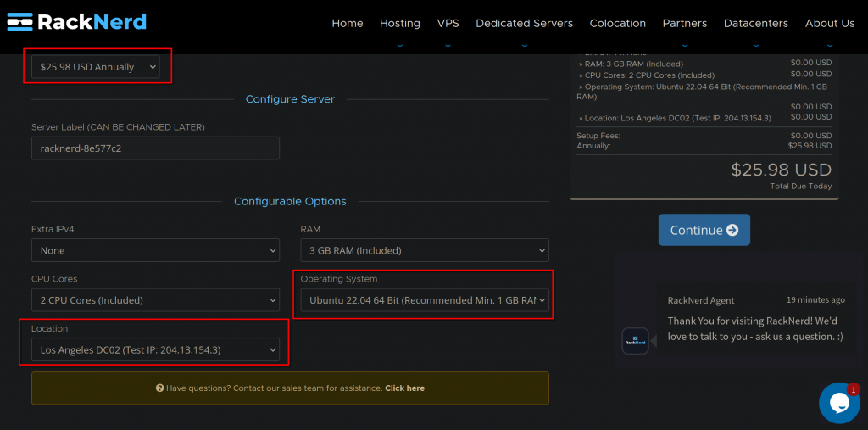The image size is (868, 430).
Task: Click the RackNerd Agent avatar
Action: 635,341
